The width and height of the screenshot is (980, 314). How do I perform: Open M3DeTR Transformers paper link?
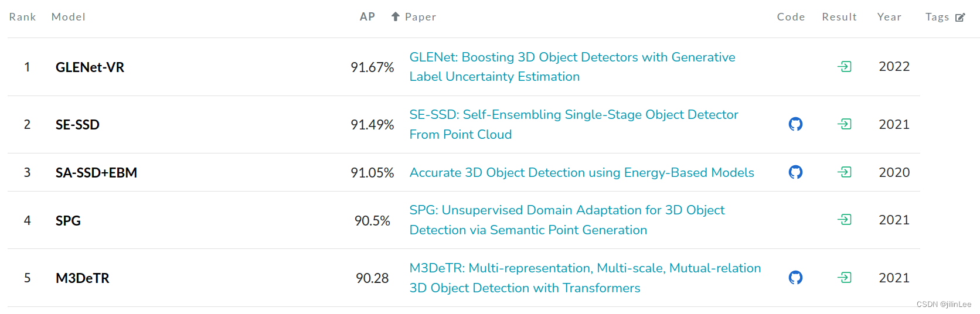tap(584, 268)
